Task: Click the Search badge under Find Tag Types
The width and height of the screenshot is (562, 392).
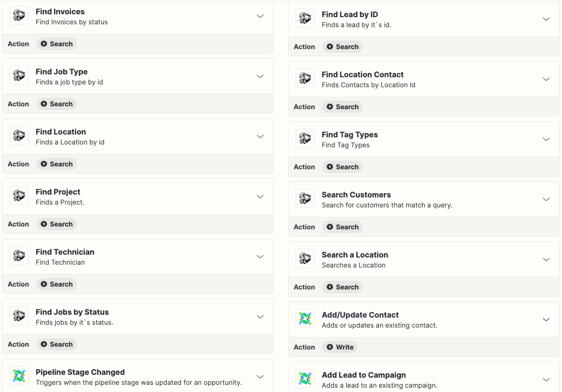Action: click(x=343, y=167)
